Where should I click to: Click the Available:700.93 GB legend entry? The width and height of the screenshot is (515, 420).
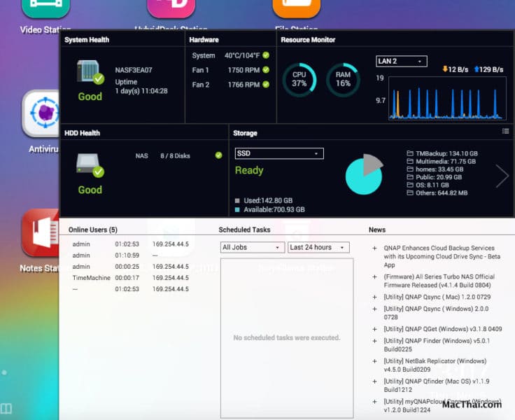click(270, 210)
